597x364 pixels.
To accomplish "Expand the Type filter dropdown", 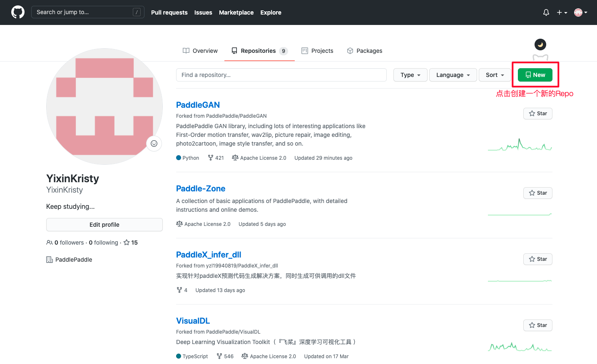I will pos(410,75).
